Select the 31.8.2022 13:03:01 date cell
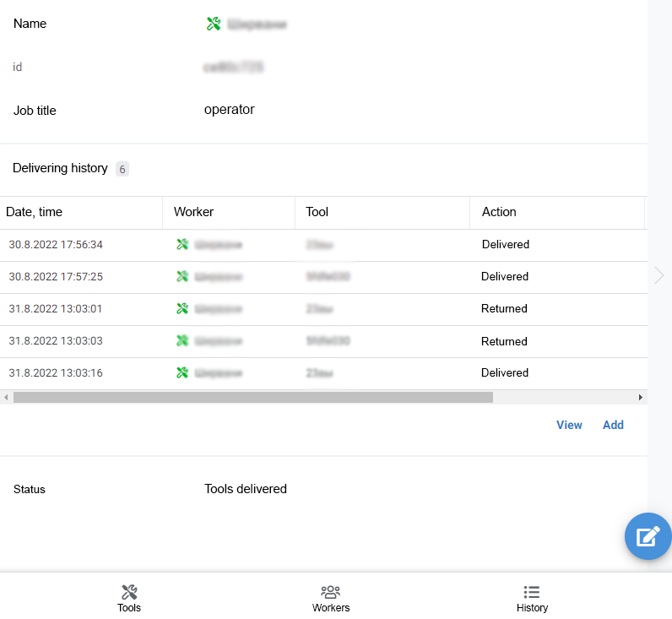 point(55,309)
